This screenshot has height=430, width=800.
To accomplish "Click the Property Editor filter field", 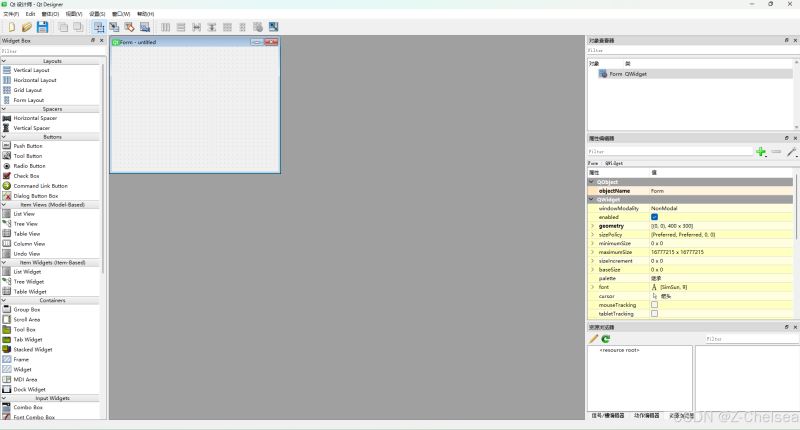I will pyautogui.click(x=670, y=151).
